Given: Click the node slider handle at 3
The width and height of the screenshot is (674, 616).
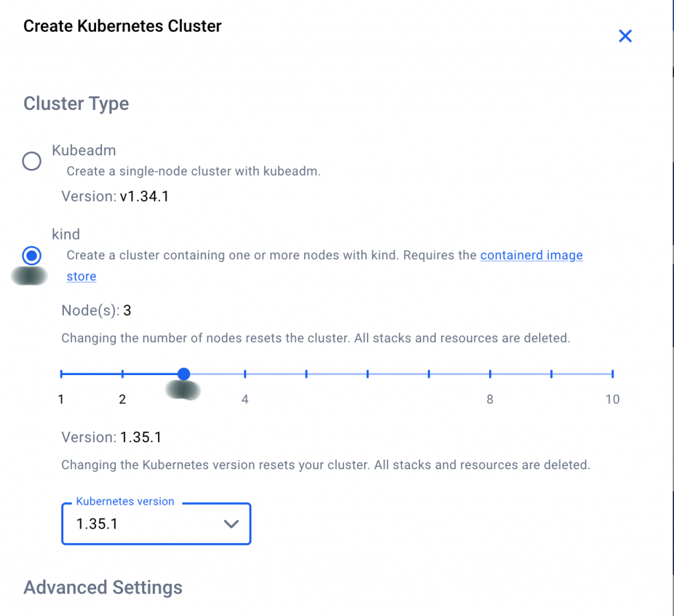Looking at the screenshot, I should coord(184,374).
